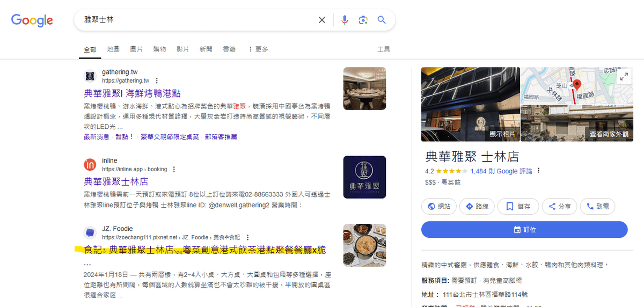644x307 pixels.
Task: Save the place with 儲存 button
Action: point(518,206)
